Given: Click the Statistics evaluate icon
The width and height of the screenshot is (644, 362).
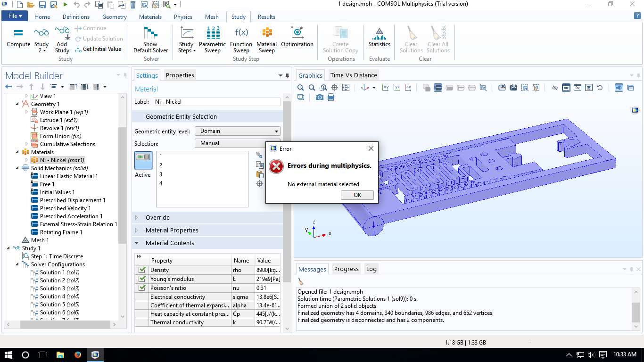Looking at the screenshot, I should [379, 38].
